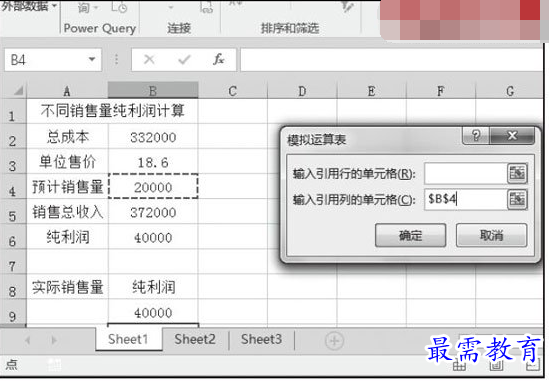Select row 3 header
This screenshot has width=549, height=381.
point(13,161)
